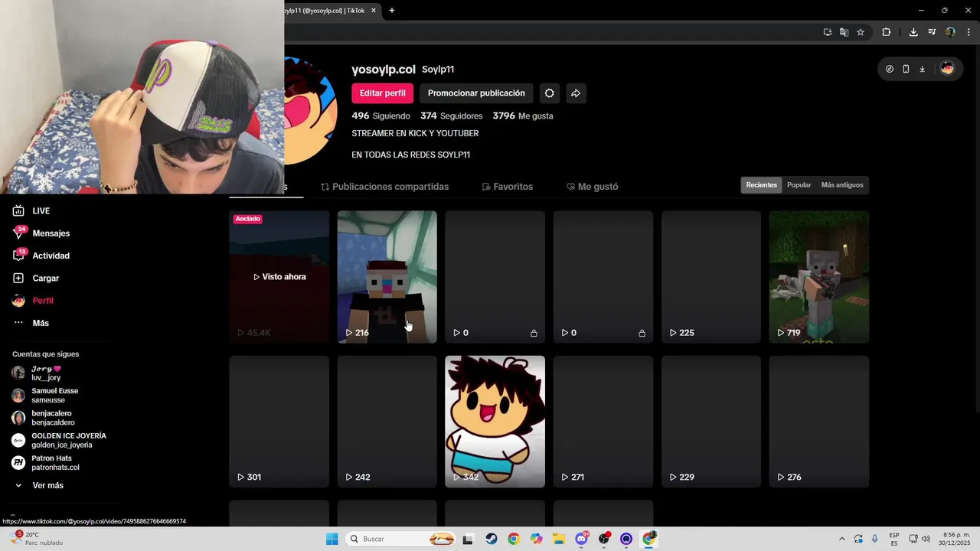Open 374 Seguidores followers list
The image size is (980, 551).
tap(451, 116)
